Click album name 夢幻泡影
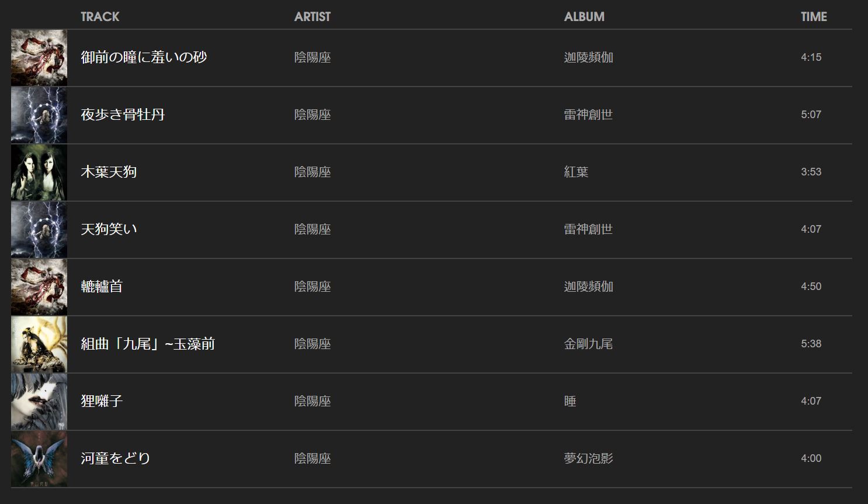Image resolution: width=868 pixels, height=504 pixels. 588,458
